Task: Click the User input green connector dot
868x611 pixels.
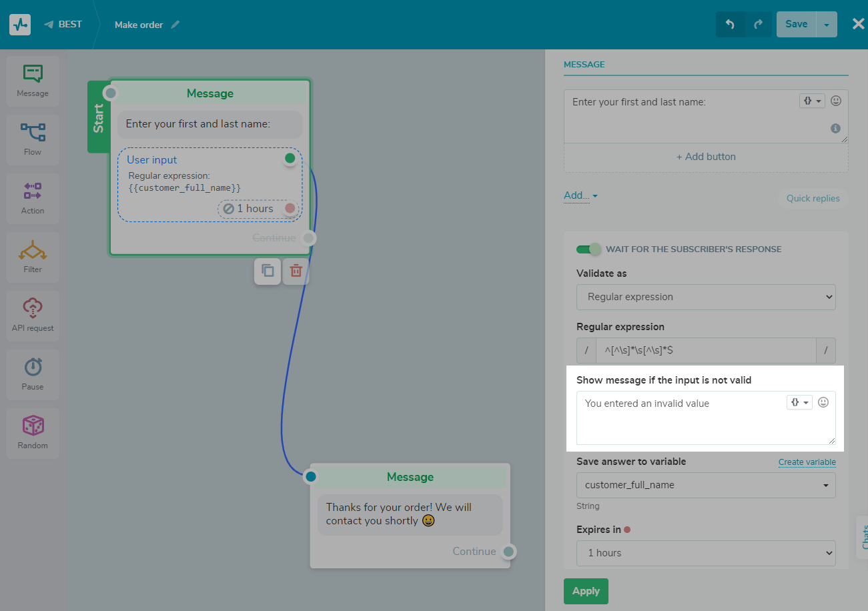Action: coord(290,158)
